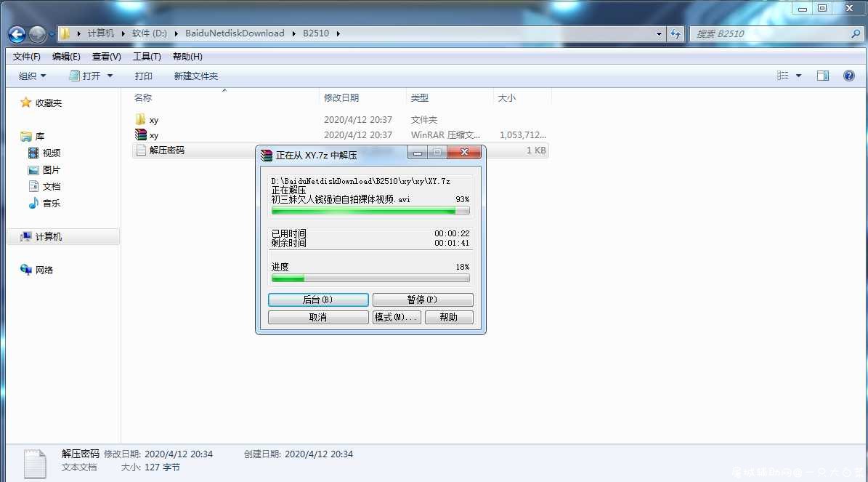Open the view options dropdown arrow

click(798, 76)
